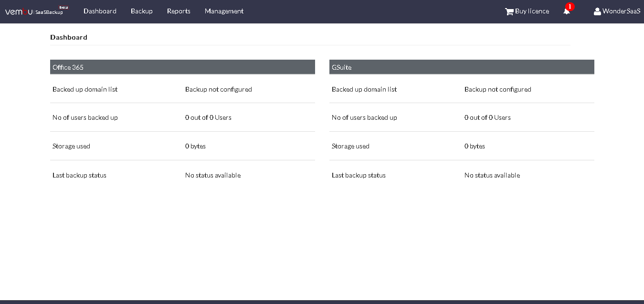Open the Dashboard menu item

pos(100,11)
